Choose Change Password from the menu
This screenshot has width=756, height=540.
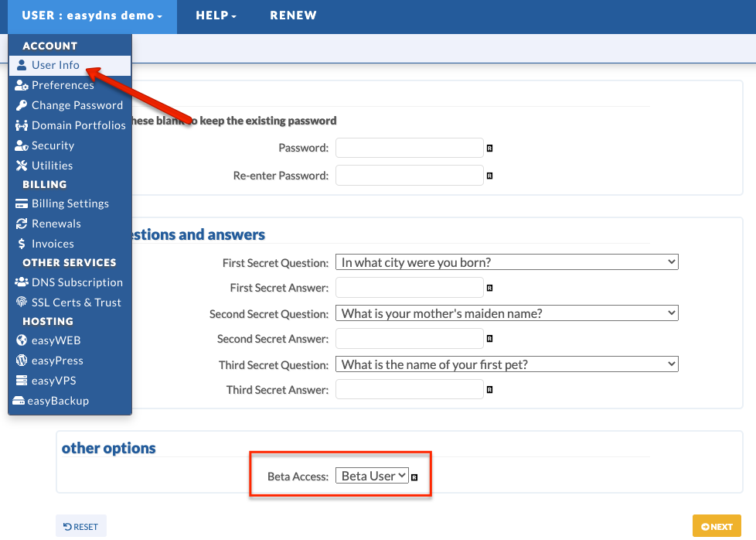coord(70,105)
